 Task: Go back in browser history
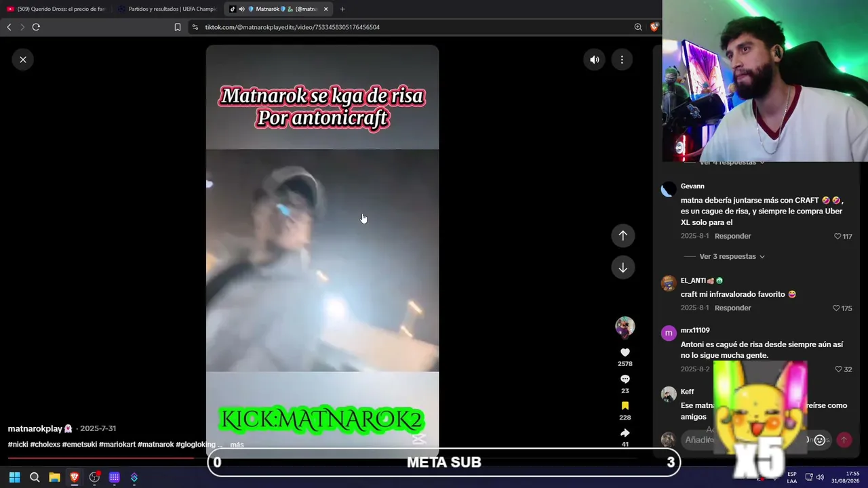tap(9, 27)
